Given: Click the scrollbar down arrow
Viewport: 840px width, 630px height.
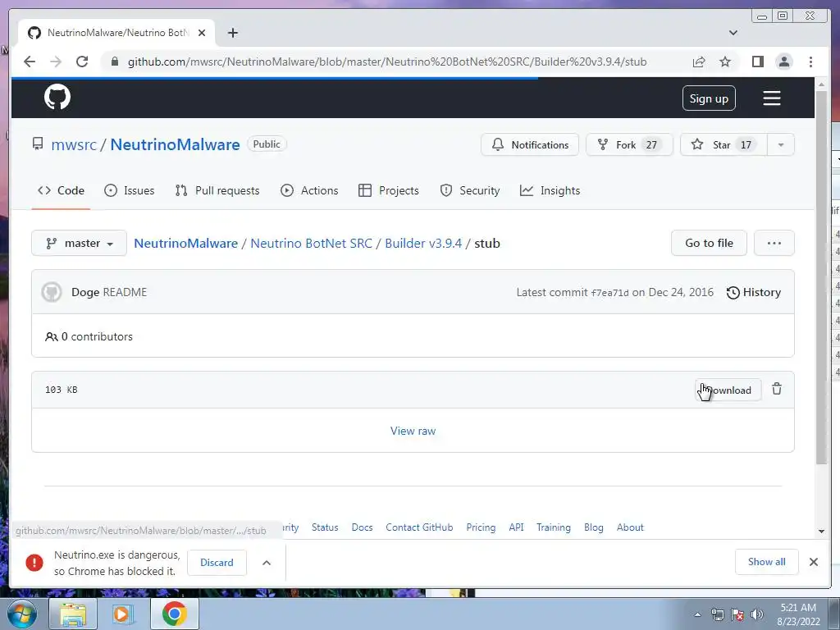Looking at the screenshot, I should [x=821, y=532].
